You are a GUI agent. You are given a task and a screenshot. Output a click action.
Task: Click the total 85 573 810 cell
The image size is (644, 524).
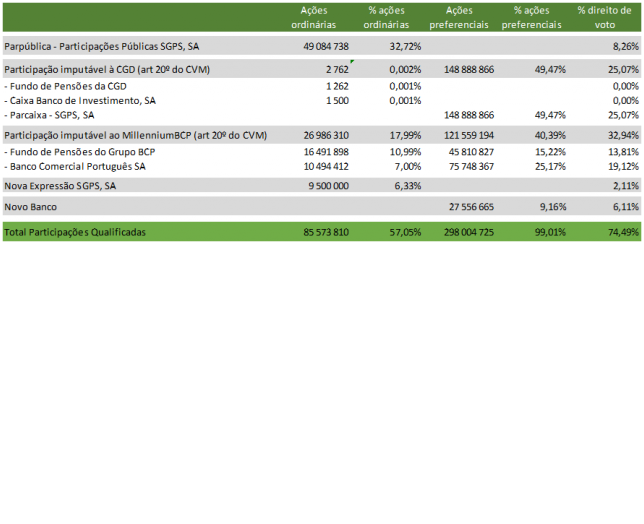pyautogui.click(x=326, y=232)
